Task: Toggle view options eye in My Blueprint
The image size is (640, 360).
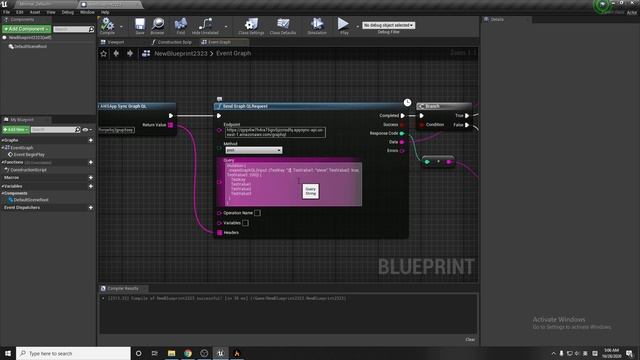Action: click(86, 129)
